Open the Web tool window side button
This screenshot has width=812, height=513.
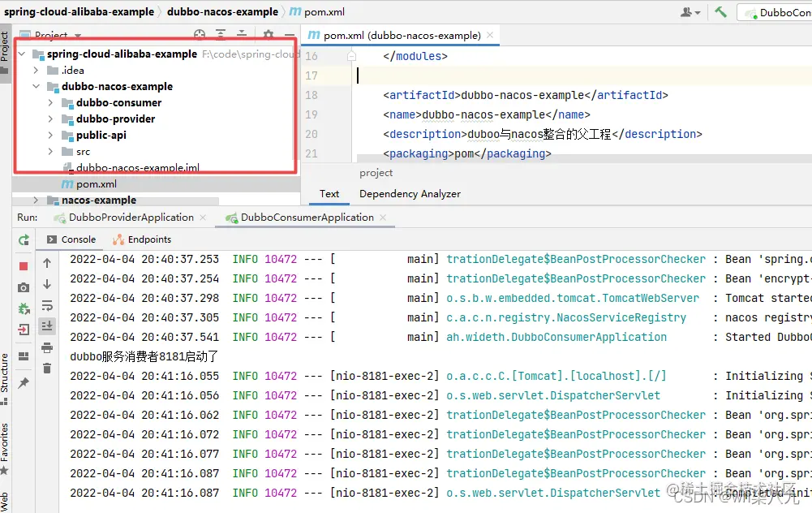point(5,502)
